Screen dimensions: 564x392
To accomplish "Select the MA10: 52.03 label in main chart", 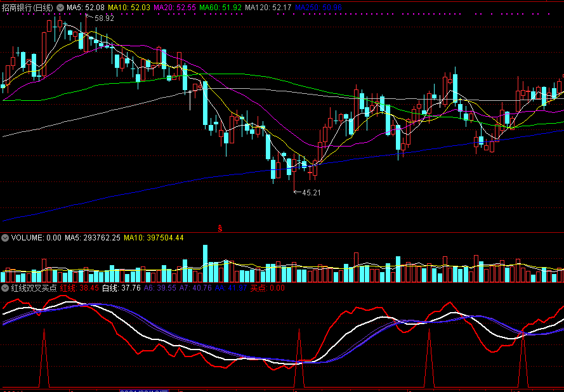I will pos(129,8).
